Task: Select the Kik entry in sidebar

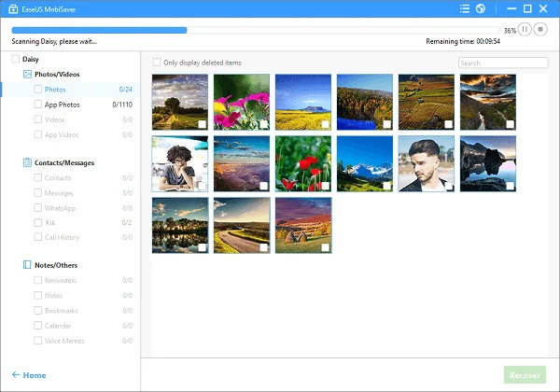Action: 50,223
